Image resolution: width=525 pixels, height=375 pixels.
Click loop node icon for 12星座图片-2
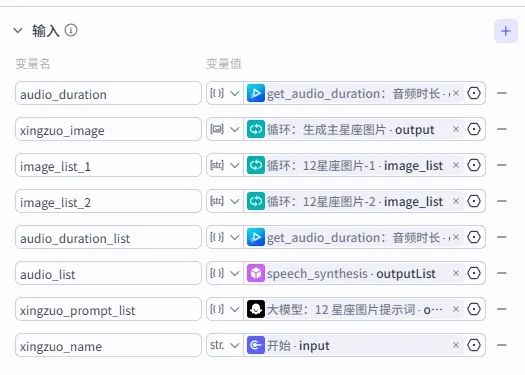[x=256, y=201]
